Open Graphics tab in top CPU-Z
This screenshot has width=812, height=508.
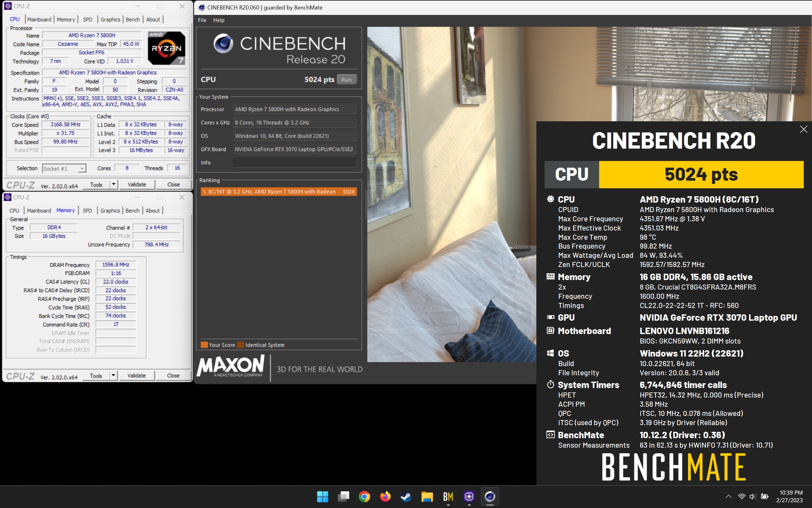click(x=110, y=19)
